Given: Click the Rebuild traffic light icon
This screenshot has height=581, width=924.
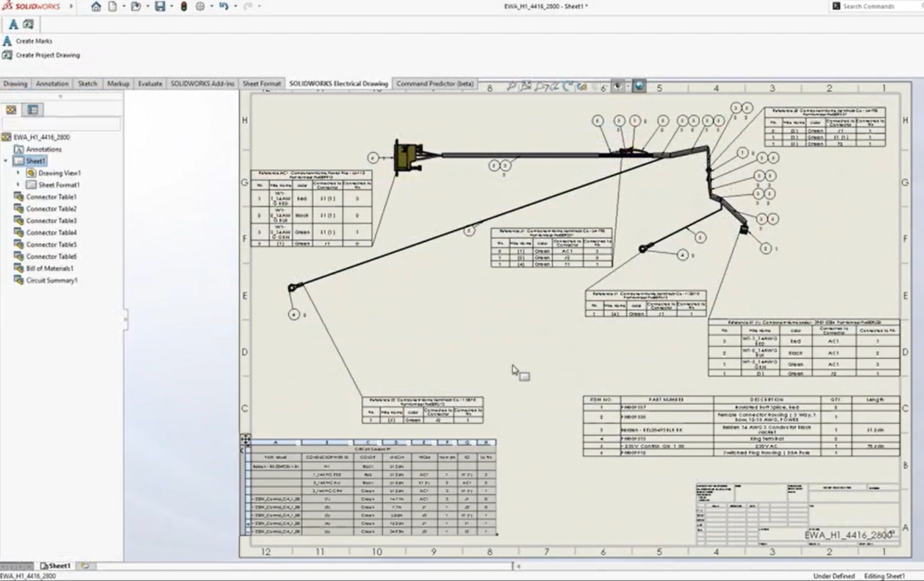Looking at the screenshot, I should (x=184, y=7).
